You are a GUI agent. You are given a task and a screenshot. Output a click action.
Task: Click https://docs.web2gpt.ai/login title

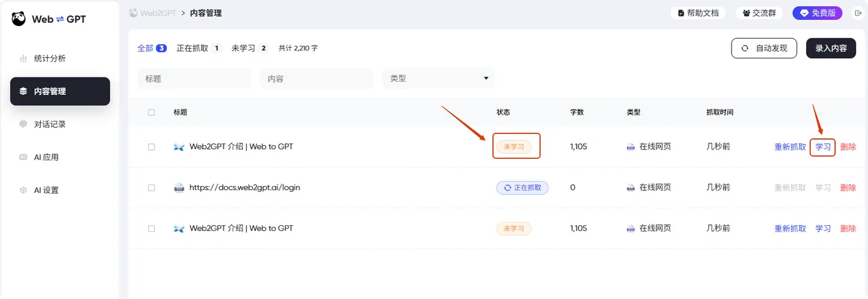click(x=245, y=187)
